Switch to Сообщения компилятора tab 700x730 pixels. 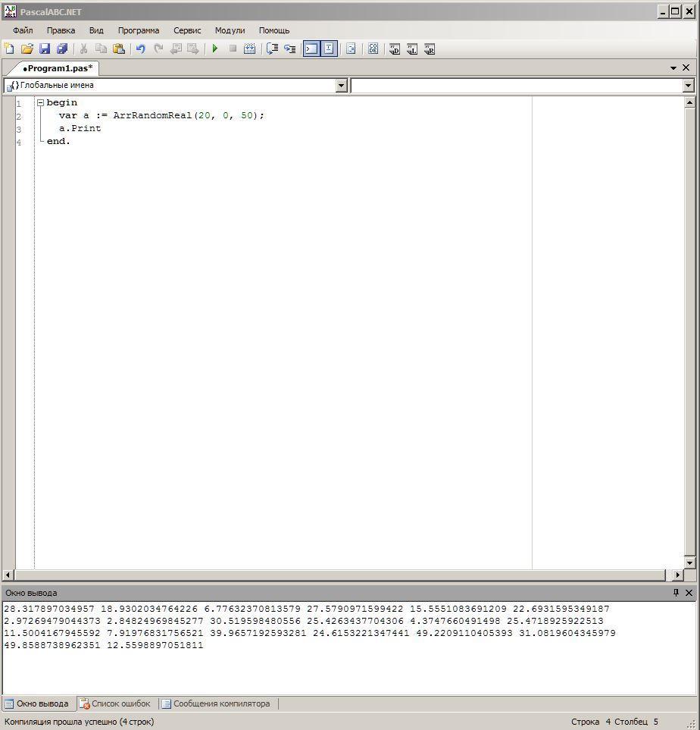[217, 703]
